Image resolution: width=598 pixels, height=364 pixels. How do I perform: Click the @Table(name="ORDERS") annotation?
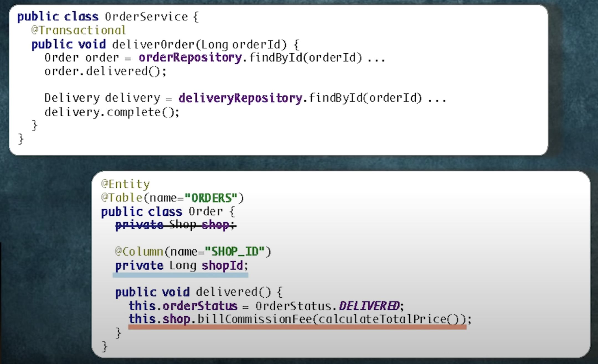[172, 197]
